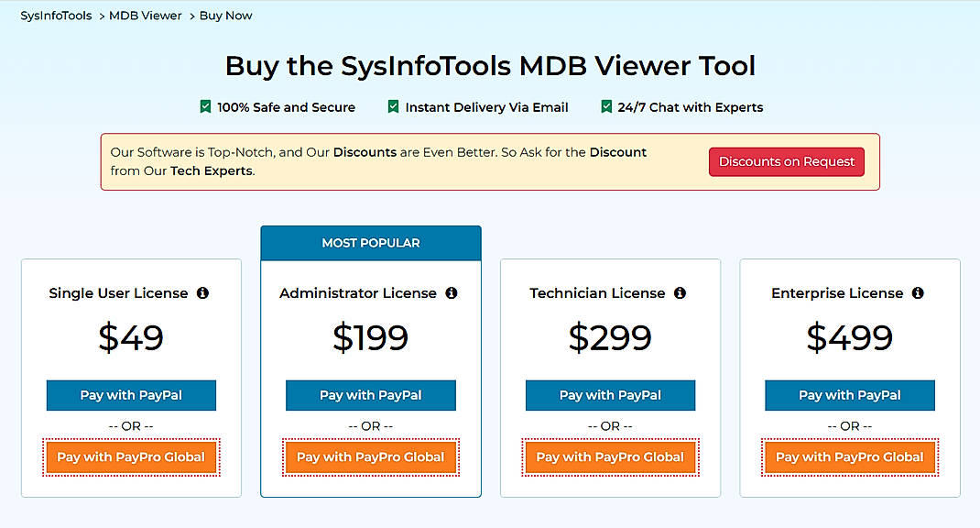
Task: Open the MDB Viewer breadcrumb link
Action: pyautogui.click(x=145, y=16)
